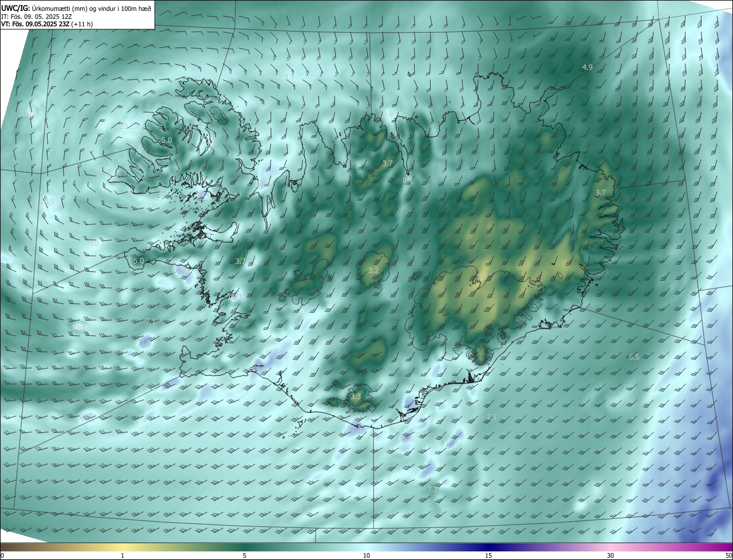
Task: Click the 3.2 value inside the Hofsjökull glacier outline
Action: click(374, 270)
